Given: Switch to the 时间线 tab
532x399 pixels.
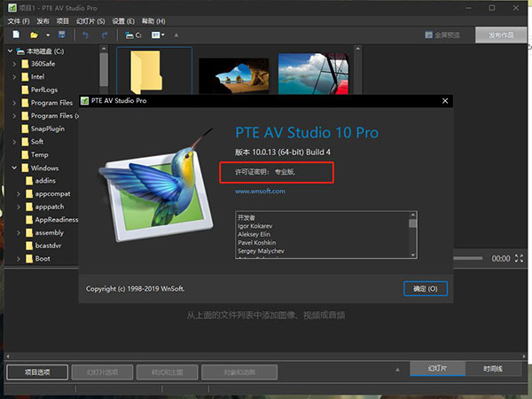Looking at the screenshot, I should pos(492,368).
